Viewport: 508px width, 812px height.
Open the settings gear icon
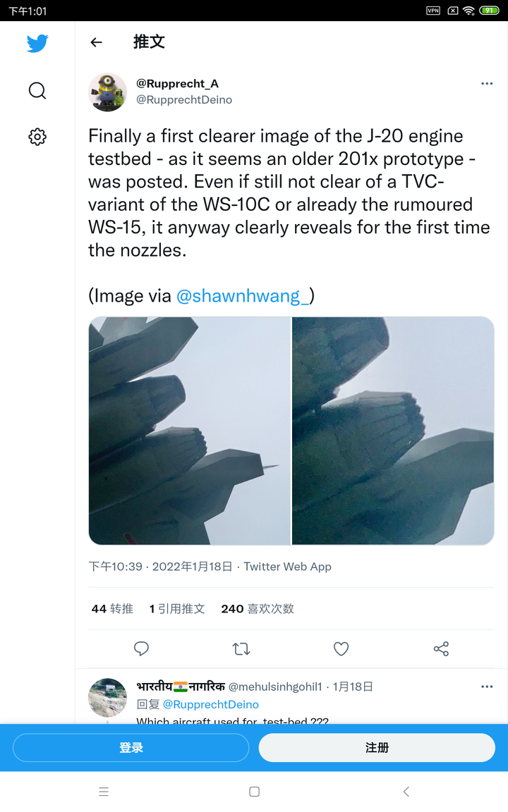tap(37, 137)
